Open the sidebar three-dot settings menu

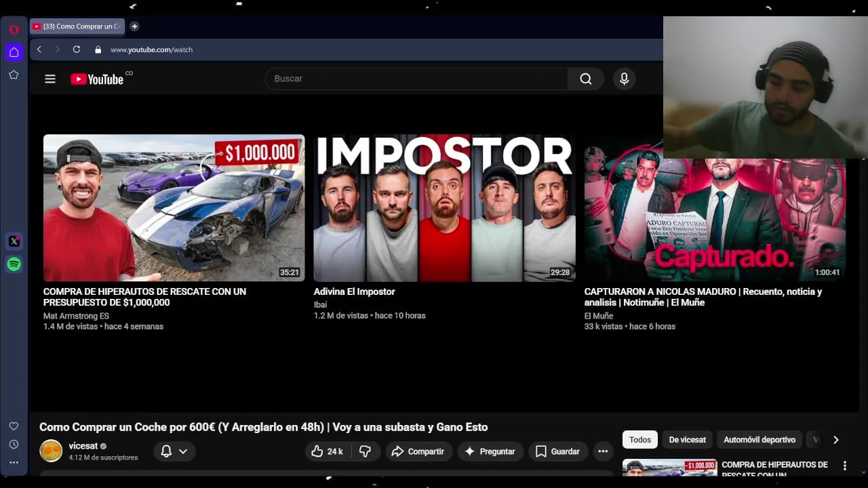click(x=14, y=463)
